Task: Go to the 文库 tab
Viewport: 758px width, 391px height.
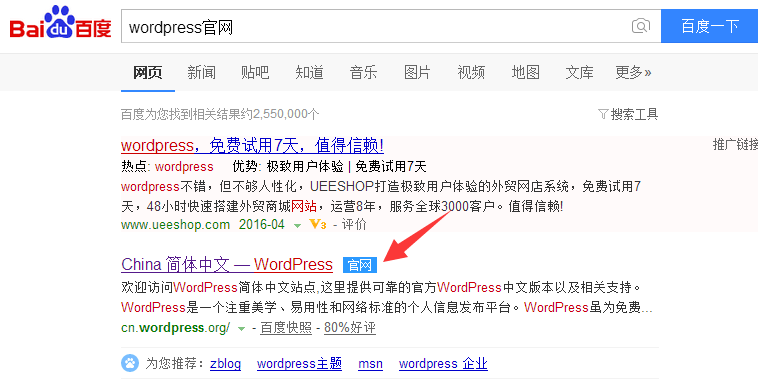Action: click(580, 72)
